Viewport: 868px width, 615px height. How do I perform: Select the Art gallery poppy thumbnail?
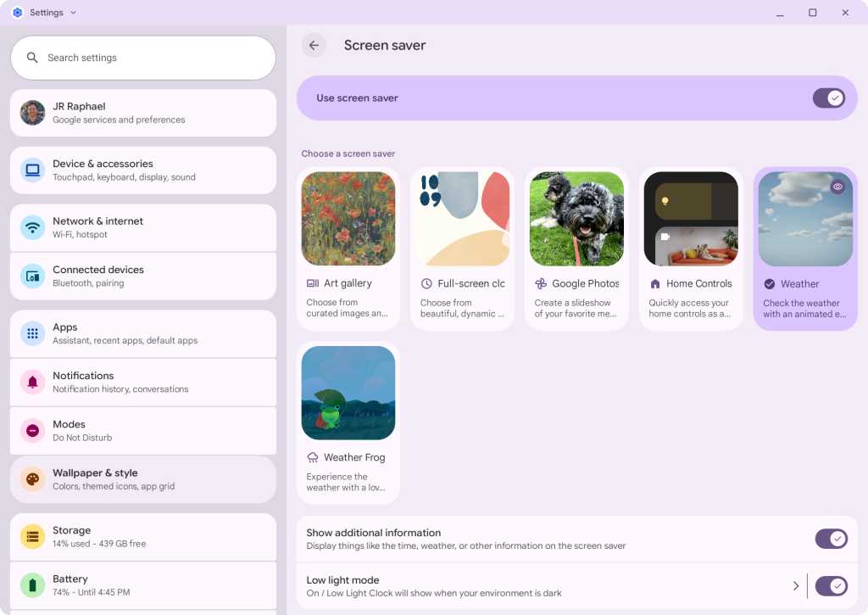point(348,218)
